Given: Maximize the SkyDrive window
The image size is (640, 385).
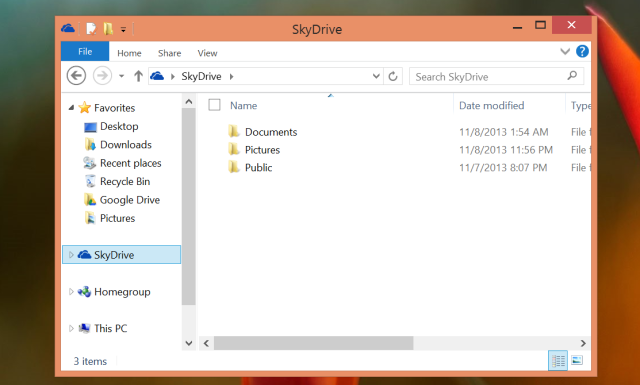Looking at the screenshot, I should [540, 25].
